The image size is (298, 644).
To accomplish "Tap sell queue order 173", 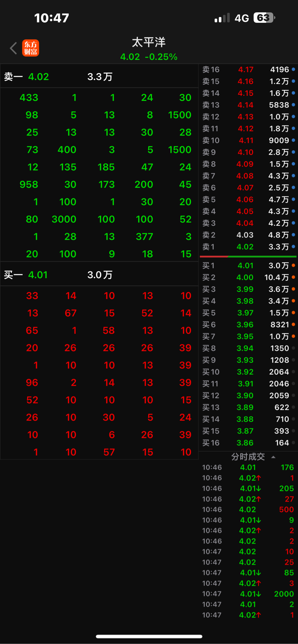I will pyautogui.click(x=106, y=184).
